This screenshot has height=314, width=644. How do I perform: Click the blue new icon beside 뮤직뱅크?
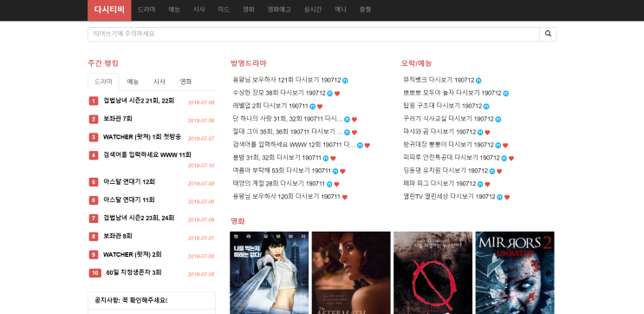tap(478, 81)
